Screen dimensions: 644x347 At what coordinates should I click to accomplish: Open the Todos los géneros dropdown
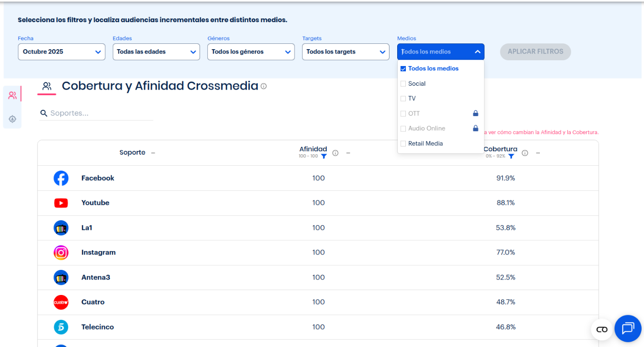point(251,52)
